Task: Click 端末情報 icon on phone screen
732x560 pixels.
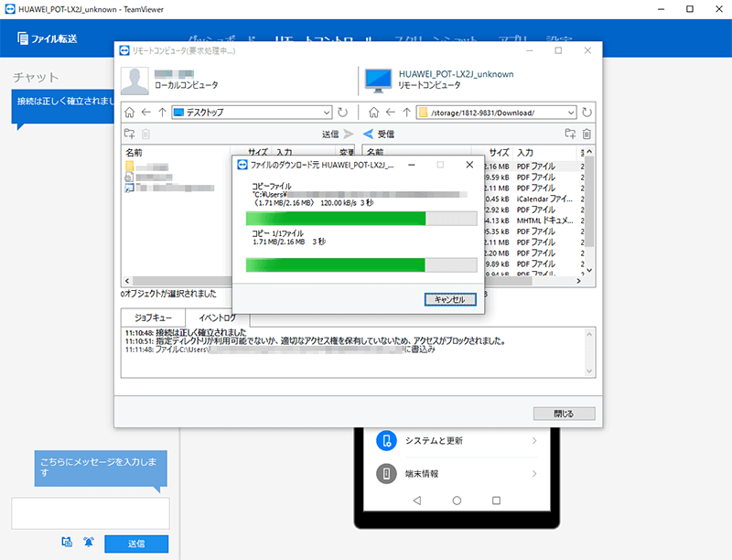Action: (x=386, y=474)
